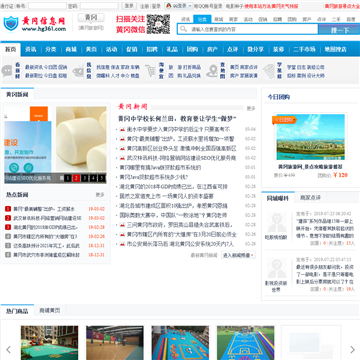Click the QQ penguin login icon
The image size is (360, 360).
[169, 6]
